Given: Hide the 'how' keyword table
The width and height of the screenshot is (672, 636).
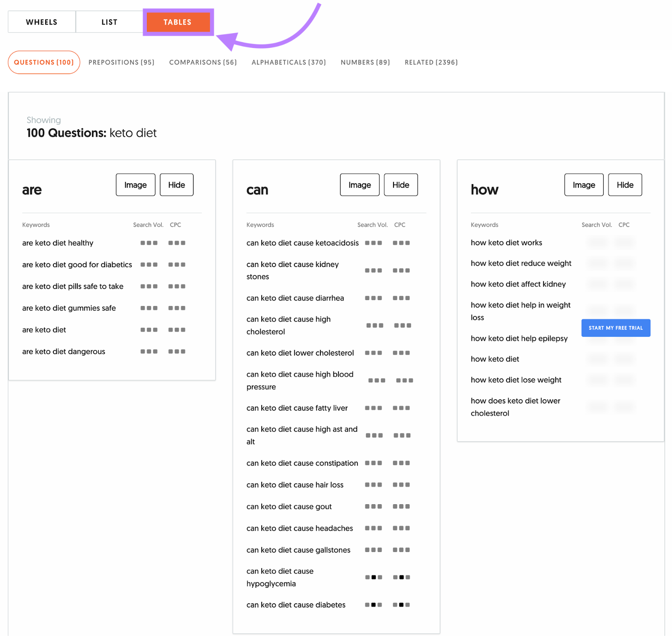Looking at the screenshot, I should click(x=625, y=185).
